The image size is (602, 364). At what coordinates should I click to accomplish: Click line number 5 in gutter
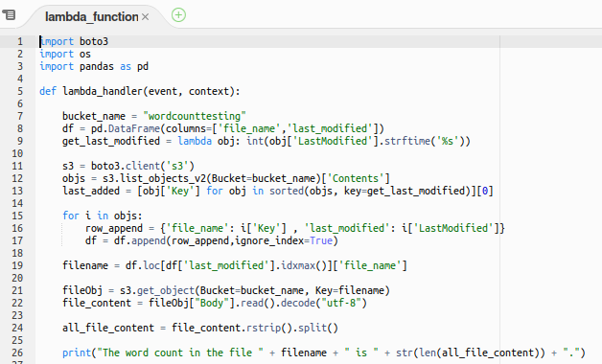19,91
